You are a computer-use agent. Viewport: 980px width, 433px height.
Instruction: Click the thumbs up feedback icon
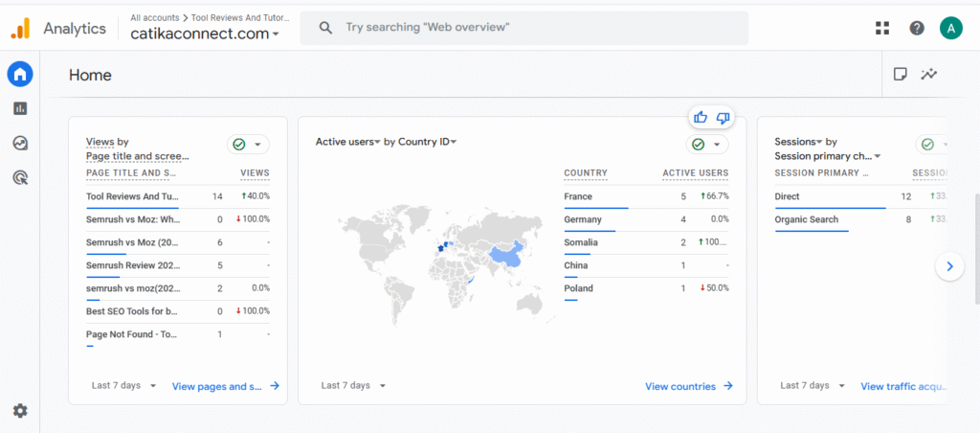tap(701, 117)
